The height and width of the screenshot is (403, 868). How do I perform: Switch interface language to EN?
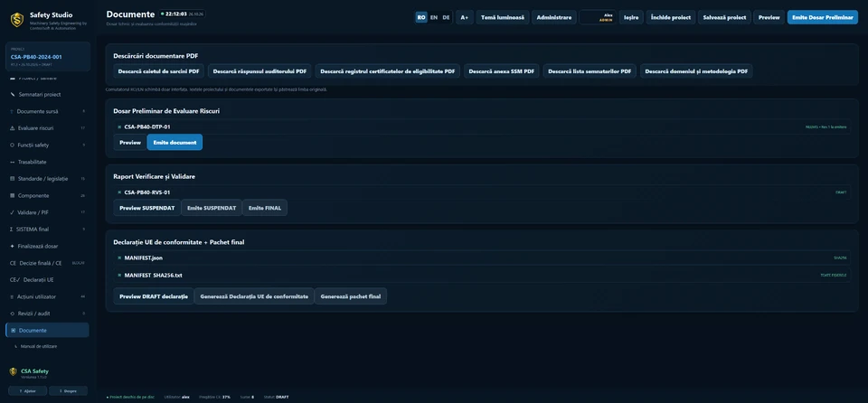(x=433, y=17)
